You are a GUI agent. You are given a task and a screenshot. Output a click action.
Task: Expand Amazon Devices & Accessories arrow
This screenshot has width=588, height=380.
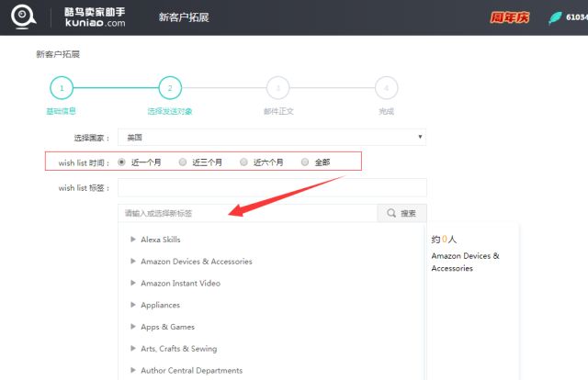click(x=132, y=261)
